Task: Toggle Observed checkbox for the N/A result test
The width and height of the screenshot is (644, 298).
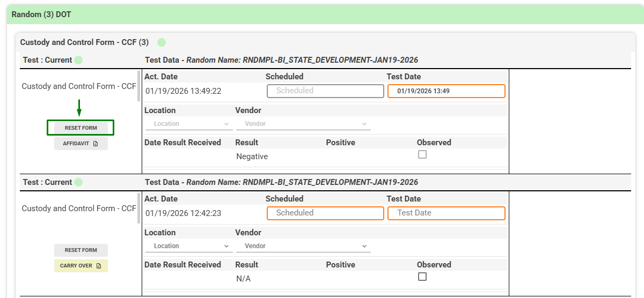Action: click(x=422, y=277)
